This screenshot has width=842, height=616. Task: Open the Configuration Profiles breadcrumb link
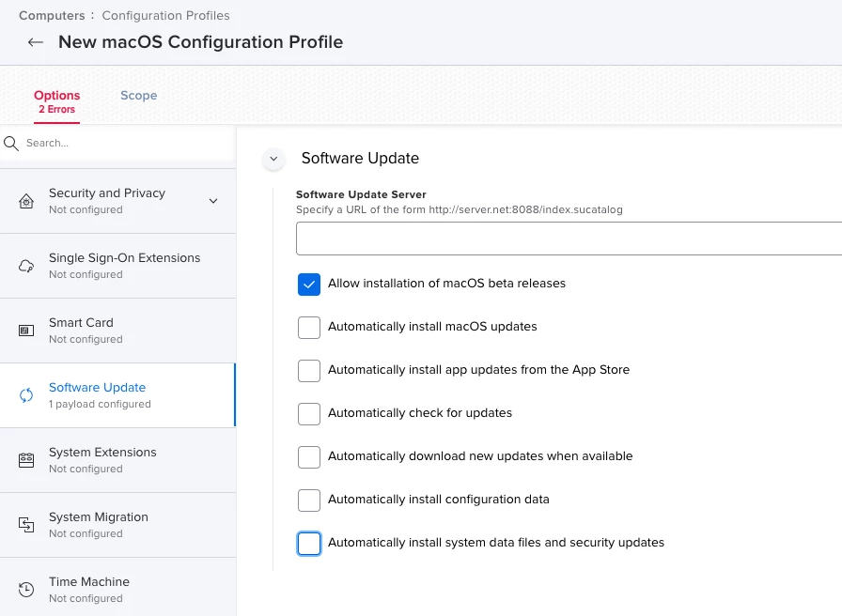click(166, 16)
